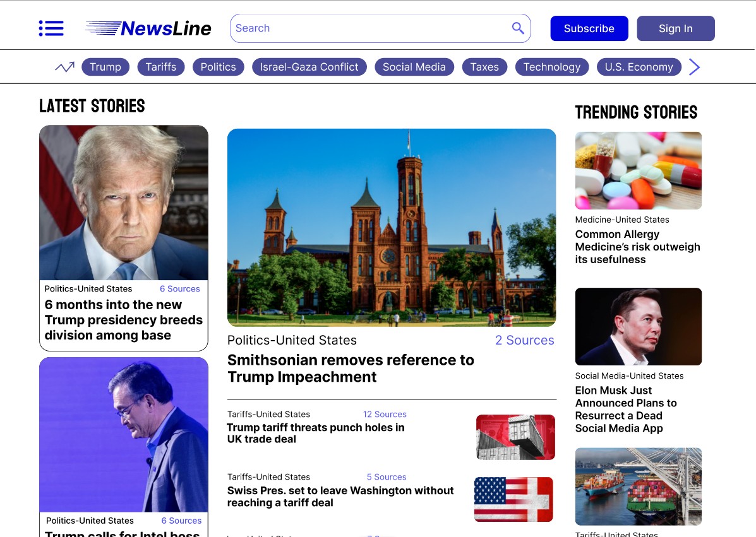
Task: Type in the Search field
Action: click(369, 28)
